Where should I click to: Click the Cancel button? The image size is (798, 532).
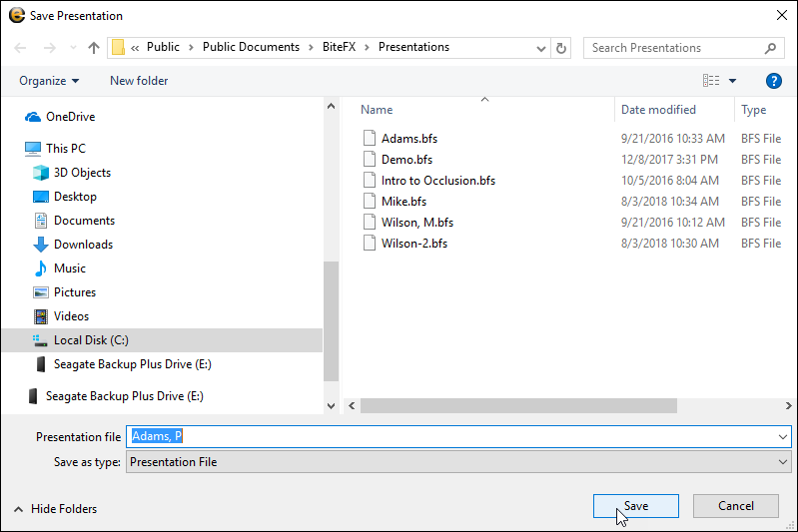click(x=736, y=506)
